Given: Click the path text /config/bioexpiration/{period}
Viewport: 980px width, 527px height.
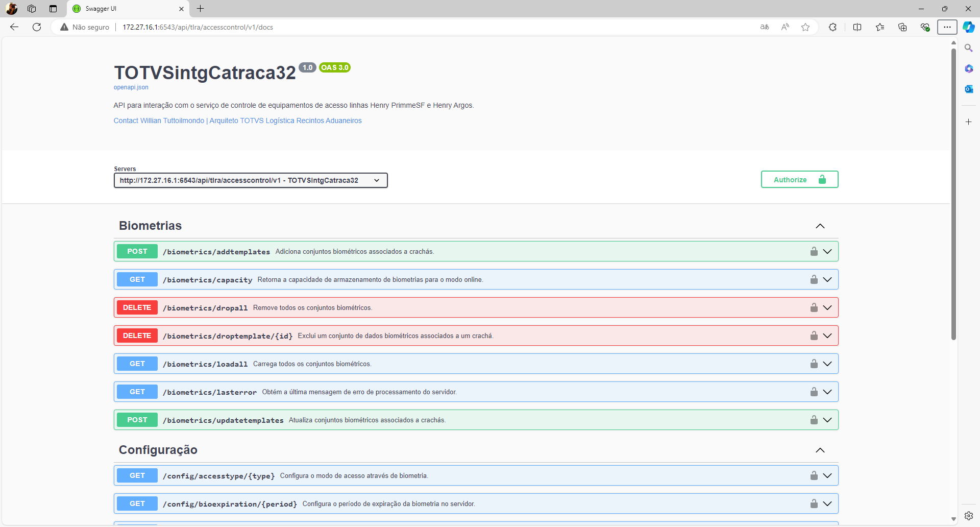Looking at the screenshot, I should point(230,504).
